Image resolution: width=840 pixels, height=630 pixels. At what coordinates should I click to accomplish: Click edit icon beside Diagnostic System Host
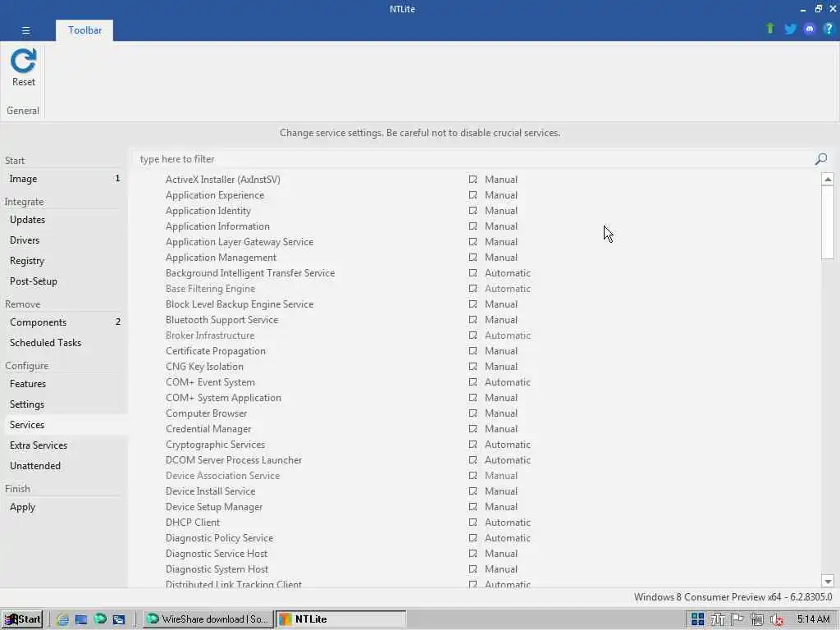coord(472,569)
